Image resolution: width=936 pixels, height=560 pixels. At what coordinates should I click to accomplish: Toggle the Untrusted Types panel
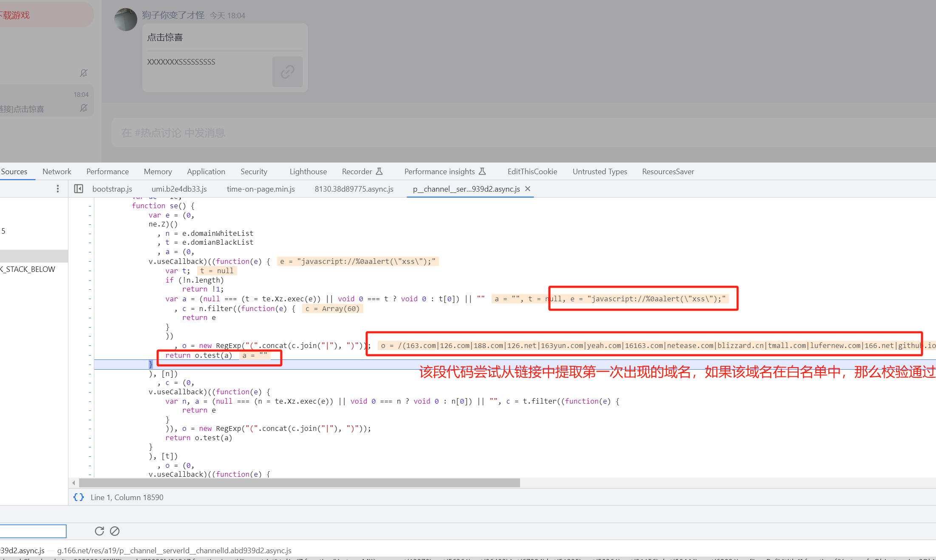[x=599, y=172]
